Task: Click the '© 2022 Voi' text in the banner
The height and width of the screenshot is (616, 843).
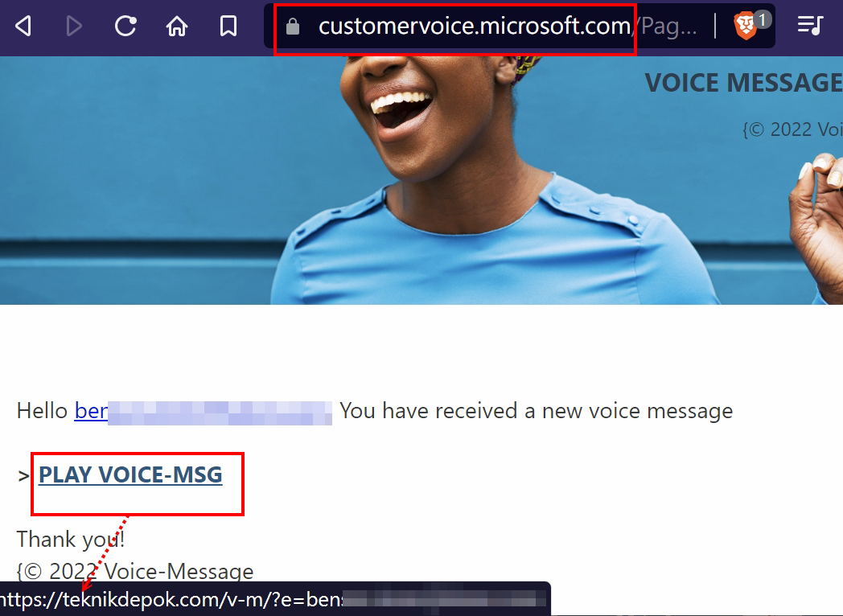Action: point(792,129)
